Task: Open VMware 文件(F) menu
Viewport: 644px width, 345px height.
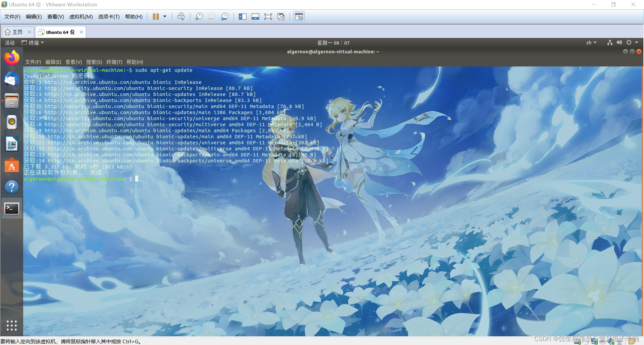Action: click(x=12, y=17)
